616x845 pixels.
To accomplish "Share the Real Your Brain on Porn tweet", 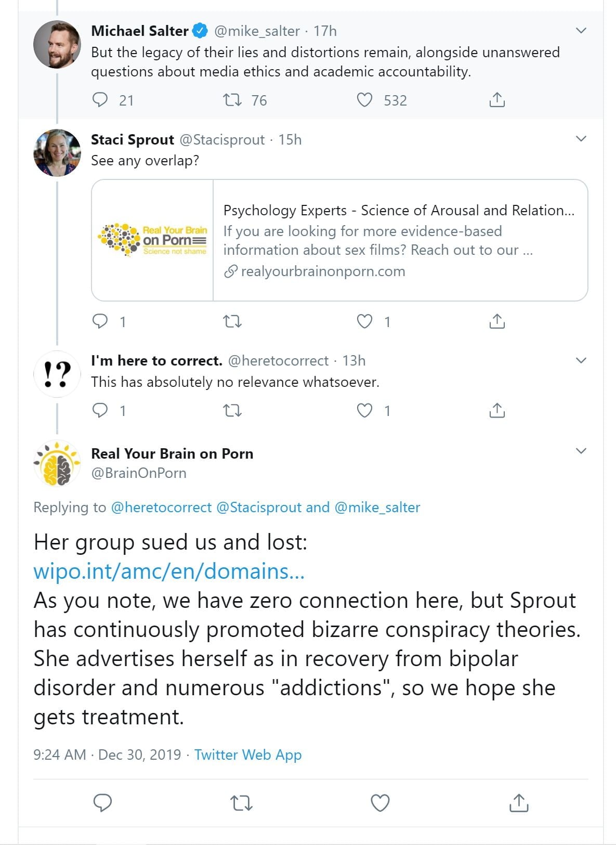I will (519, 803).
